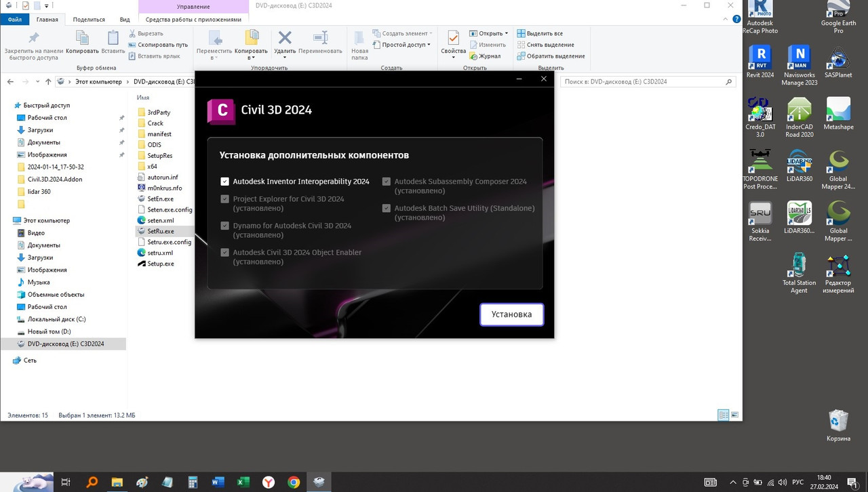The width and height of the screenshot is (868, 492).
Task: Uncheck Autodesk Inventor Interoperability 2024
Action: point(224,182)
